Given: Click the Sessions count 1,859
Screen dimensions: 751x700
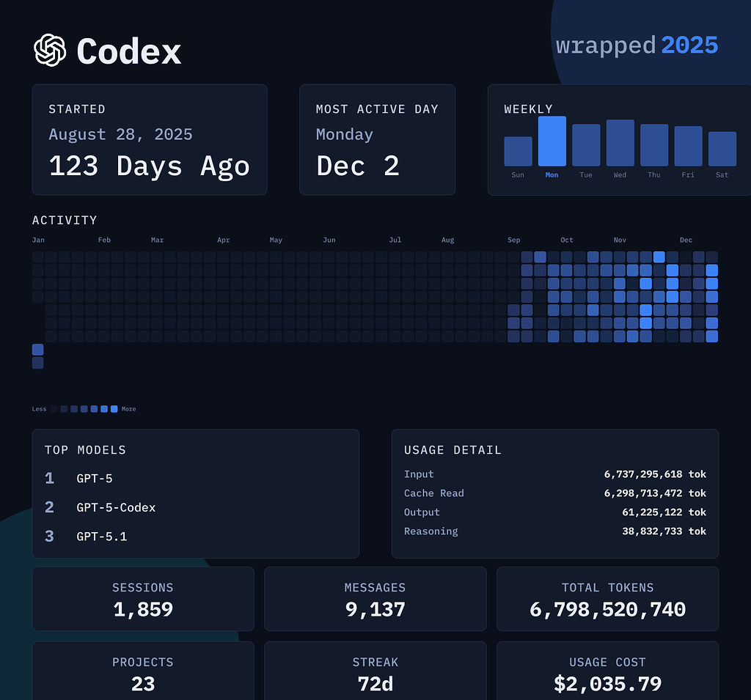Looking at the screenshot, I should (x=143, y=610).
